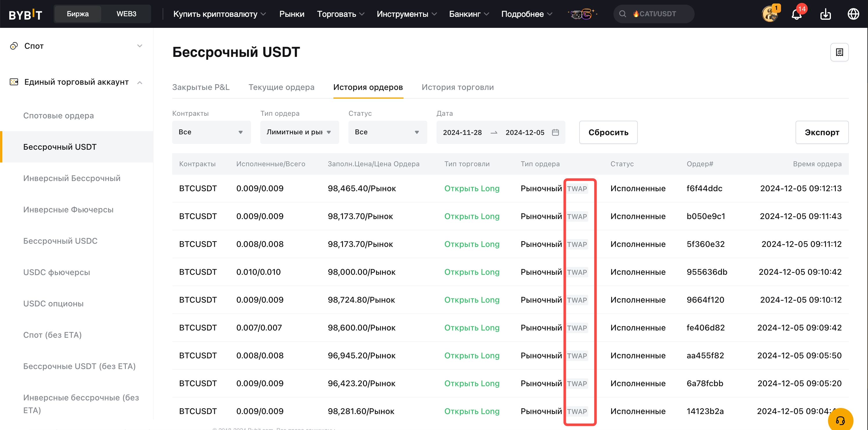Viewport: 868px width, 430px height.
Task: Click the user avatar icon
Action: (x=770, y=14)
